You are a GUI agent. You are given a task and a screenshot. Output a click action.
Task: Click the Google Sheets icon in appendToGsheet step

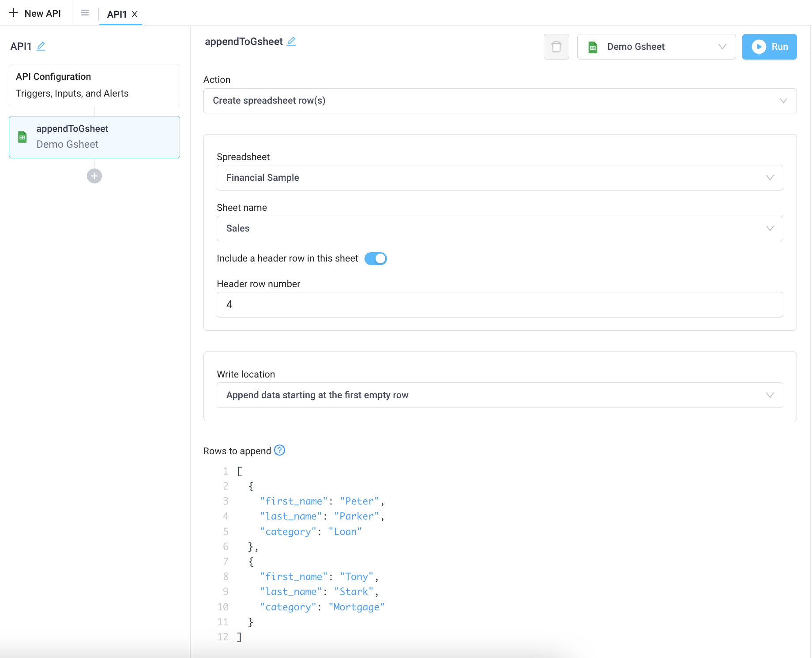tap(23, 137)
